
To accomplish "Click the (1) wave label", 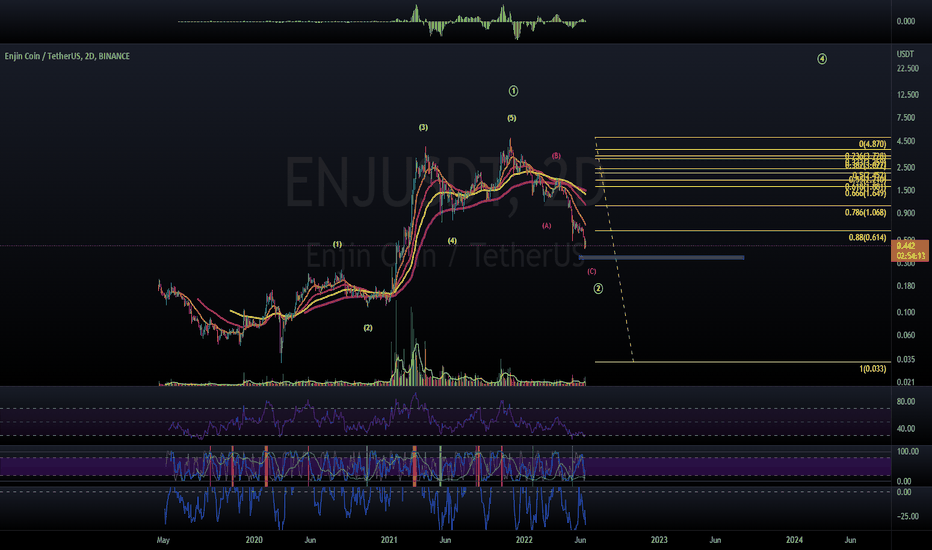I will pyautogui.click(x=338, y=244).
